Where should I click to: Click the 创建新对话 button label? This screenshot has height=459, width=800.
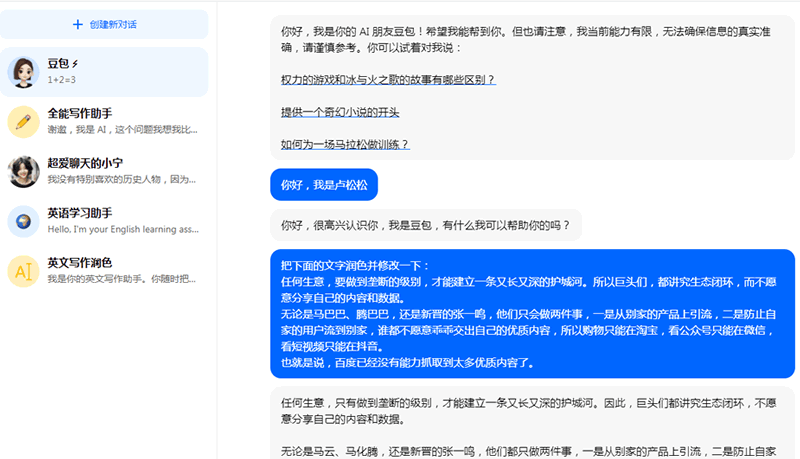pos(111,24)
